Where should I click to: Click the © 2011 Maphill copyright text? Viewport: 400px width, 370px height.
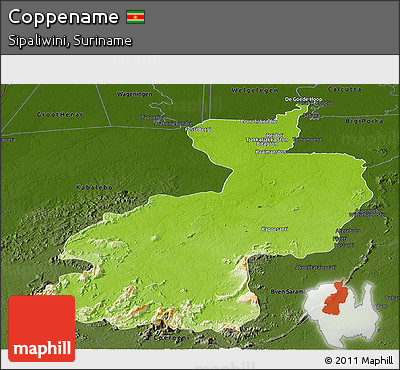point(359,360)
